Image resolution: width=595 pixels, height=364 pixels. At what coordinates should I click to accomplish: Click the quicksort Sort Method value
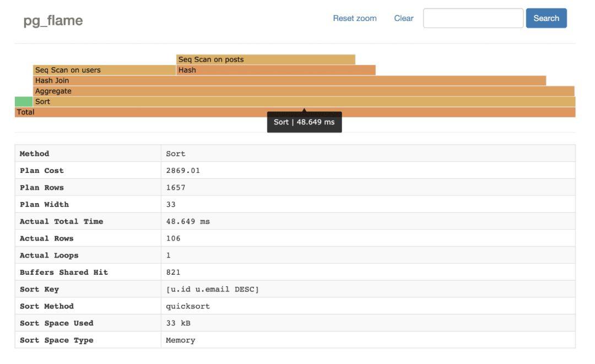188,306
